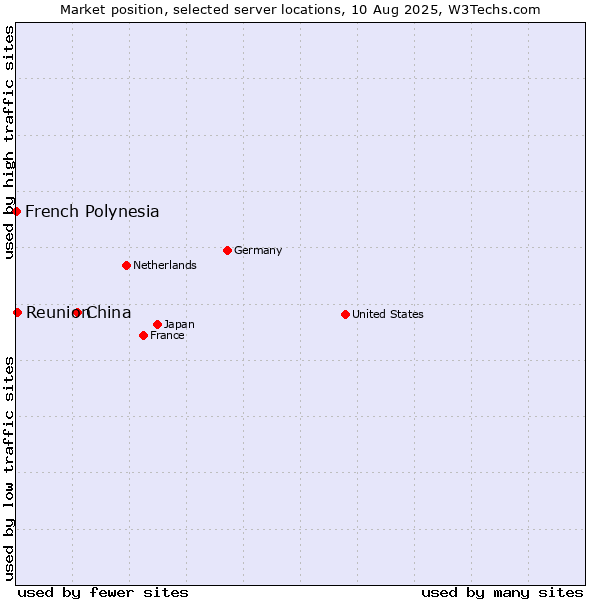Screen dimensions: 600x600
Task: Click the 'Japan' label text
Action: coord(179,324)
